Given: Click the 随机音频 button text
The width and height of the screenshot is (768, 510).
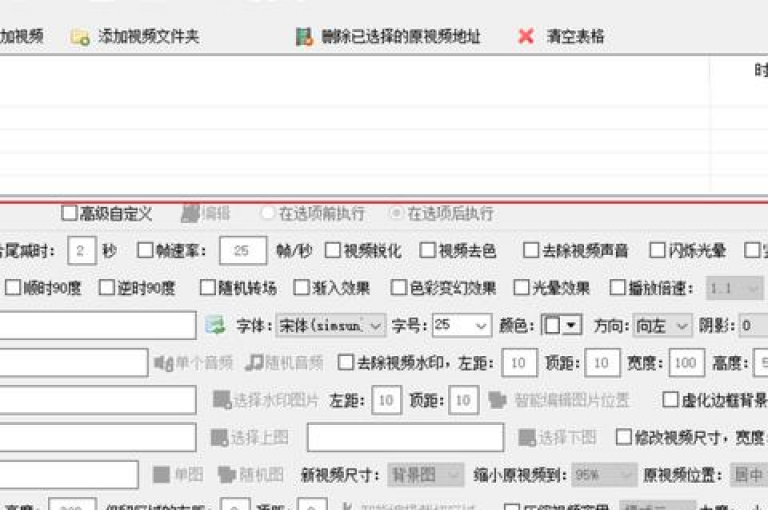Looking at the screenshot, I should 294,363.
